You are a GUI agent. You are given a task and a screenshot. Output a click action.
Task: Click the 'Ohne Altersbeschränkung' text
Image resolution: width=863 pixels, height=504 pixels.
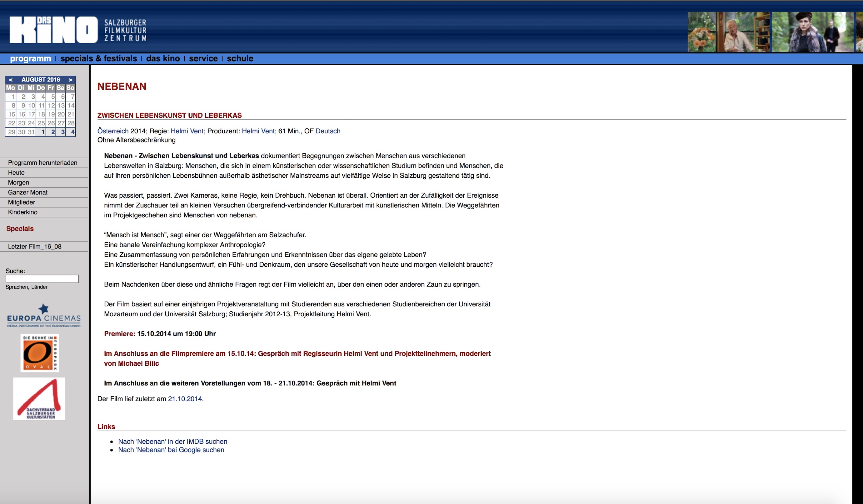pos(136,140)
